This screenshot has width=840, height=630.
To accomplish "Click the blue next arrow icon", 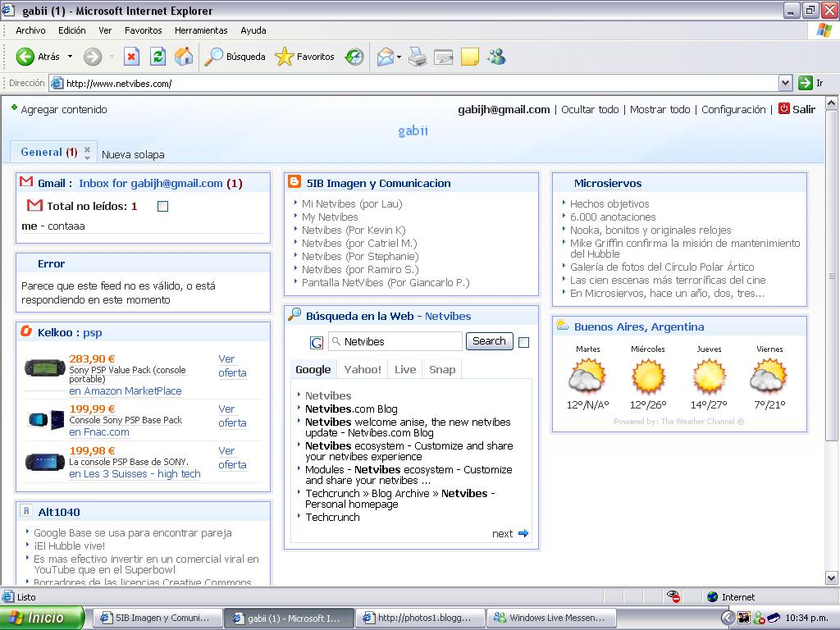I will (x=523, y=533).
